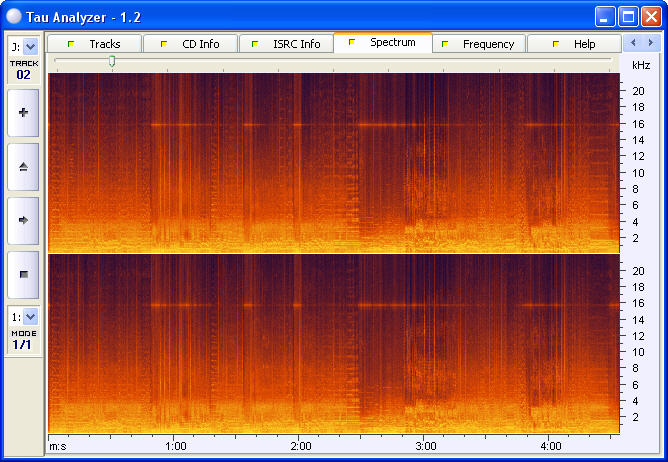Click the kHz axis unit label

click(641, 65)
